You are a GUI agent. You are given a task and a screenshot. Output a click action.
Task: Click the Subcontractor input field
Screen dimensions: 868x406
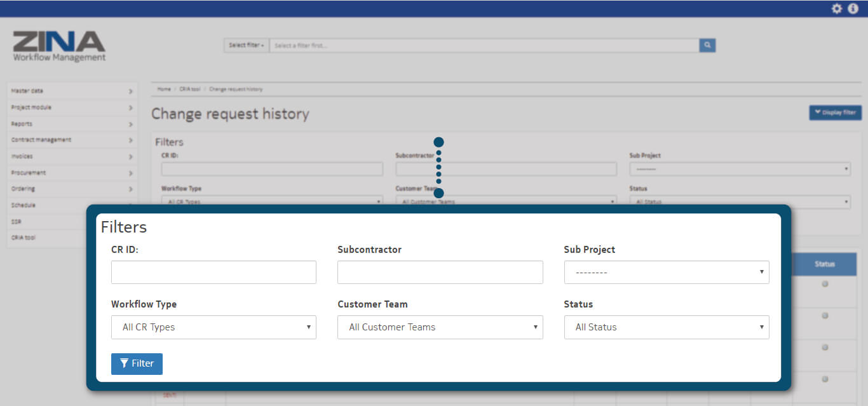[440, 272]
